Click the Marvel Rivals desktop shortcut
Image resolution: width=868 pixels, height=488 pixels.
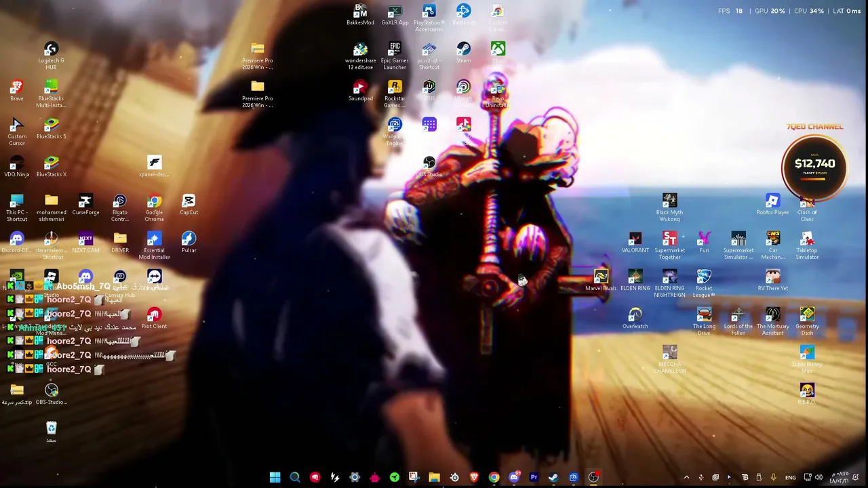pyautogui.click(x=601, y=281)
